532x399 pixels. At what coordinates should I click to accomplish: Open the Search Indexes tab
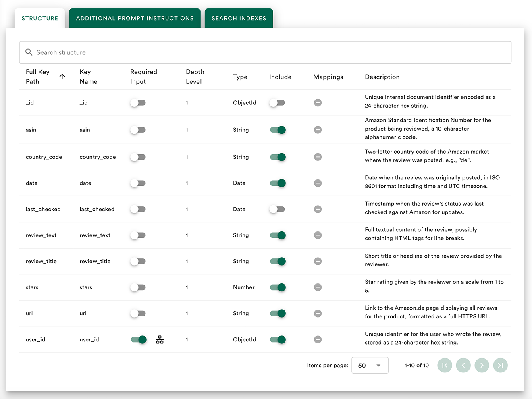tap(239, 18)
